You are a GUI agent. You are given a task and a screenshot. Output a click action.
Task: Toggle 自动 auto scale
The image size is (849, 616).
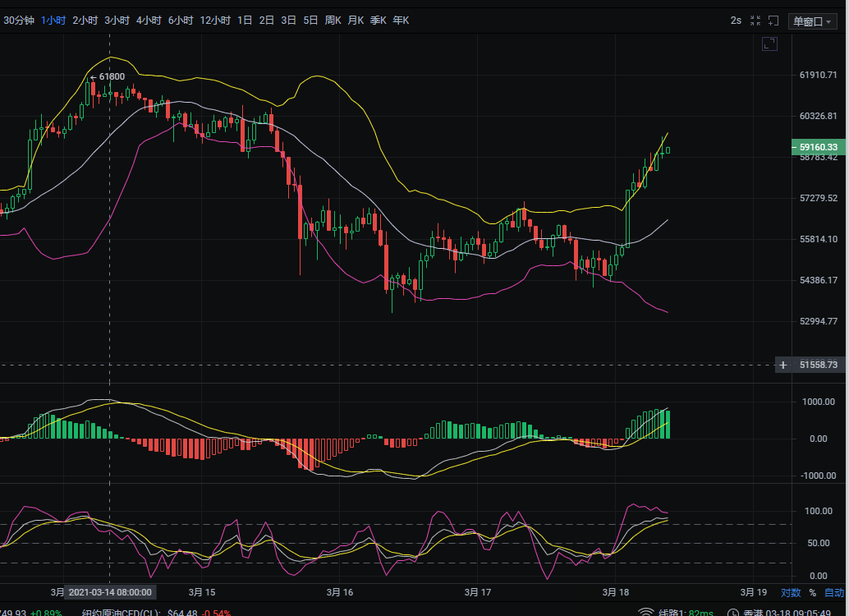[x=833, y=592]
